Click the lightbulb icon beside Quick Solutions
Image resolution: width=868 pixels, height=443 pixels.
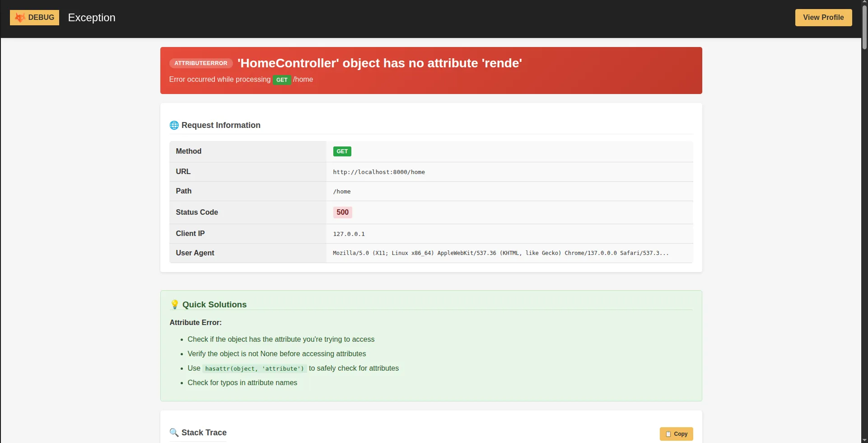pyautogui.click(x=174, y=305)
